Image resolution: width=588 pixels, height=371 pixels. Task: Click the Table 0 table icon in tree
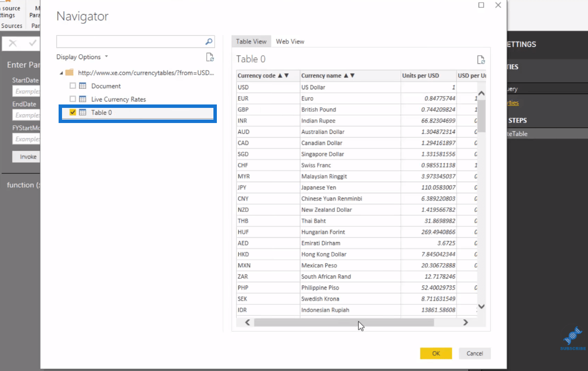(83, 112)
